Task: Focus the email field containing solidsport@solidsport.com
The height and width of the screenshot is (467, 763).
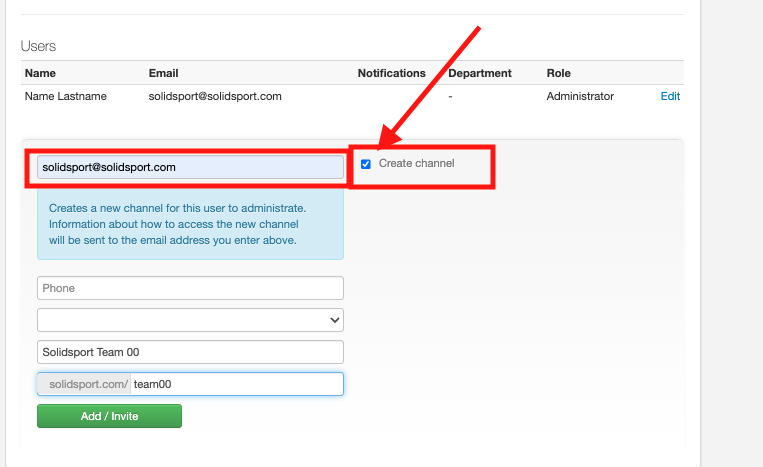Action: point(190,167)
